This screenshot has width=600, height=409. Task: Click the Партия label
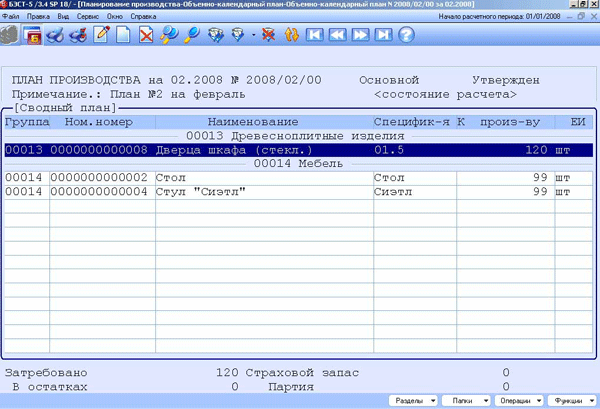(291, 387)
